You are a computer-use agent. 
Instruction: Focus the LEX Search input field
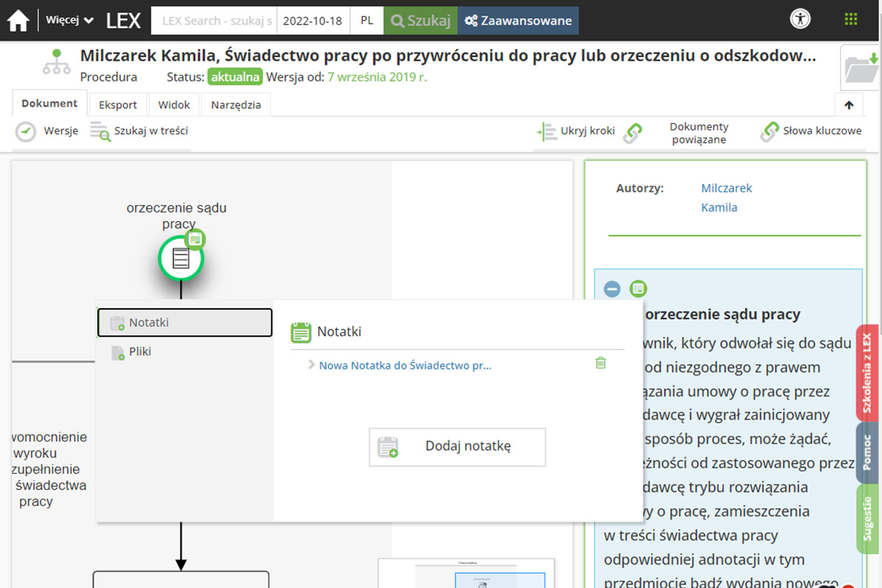(x=214, y=21)
